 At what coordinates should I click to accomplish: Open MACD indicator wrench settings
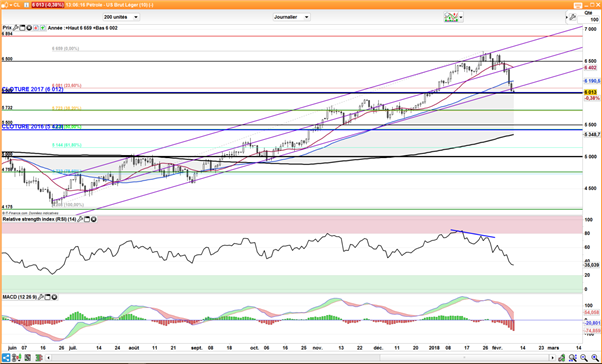pos(41,297)
